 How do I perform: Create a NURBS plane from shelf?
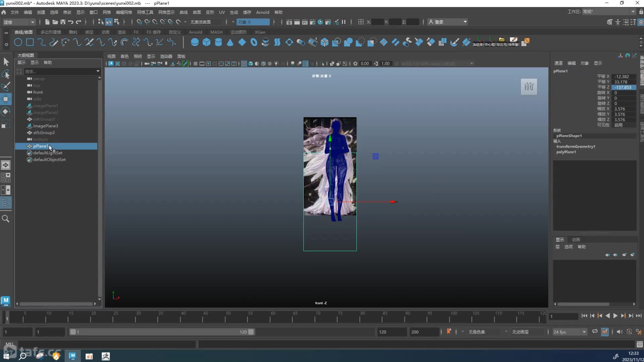(x=242, y=42)
